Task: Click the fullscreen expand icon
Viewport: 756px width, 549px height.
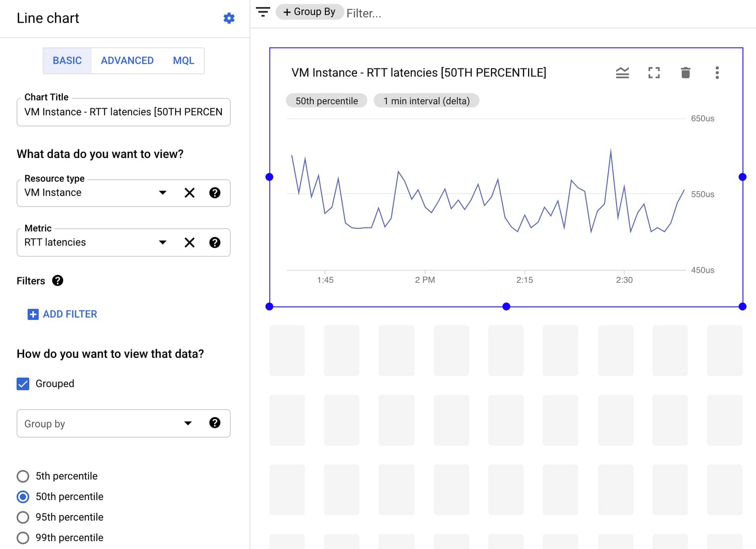Action: point(654,73)
